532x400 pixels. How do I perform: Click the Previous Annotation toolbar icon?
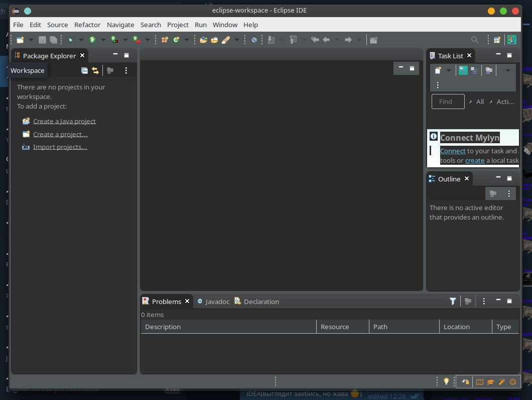tap(293, 40)
